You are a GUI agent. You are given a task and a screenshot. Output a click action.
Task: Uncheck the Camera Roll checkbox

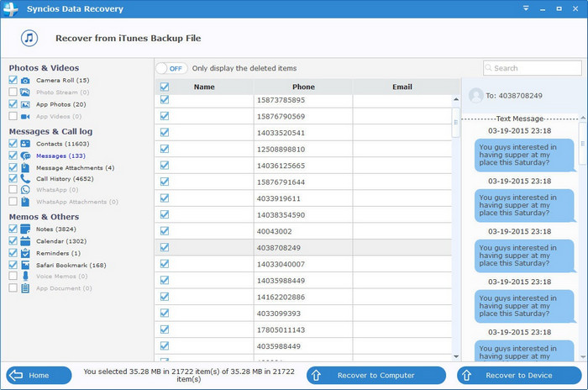click(13, 80)
